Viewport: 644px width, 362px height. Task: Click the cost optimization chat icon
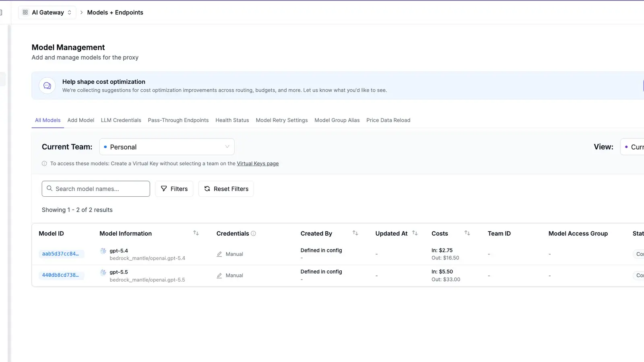pyautogui.click(x=47, y=86)
